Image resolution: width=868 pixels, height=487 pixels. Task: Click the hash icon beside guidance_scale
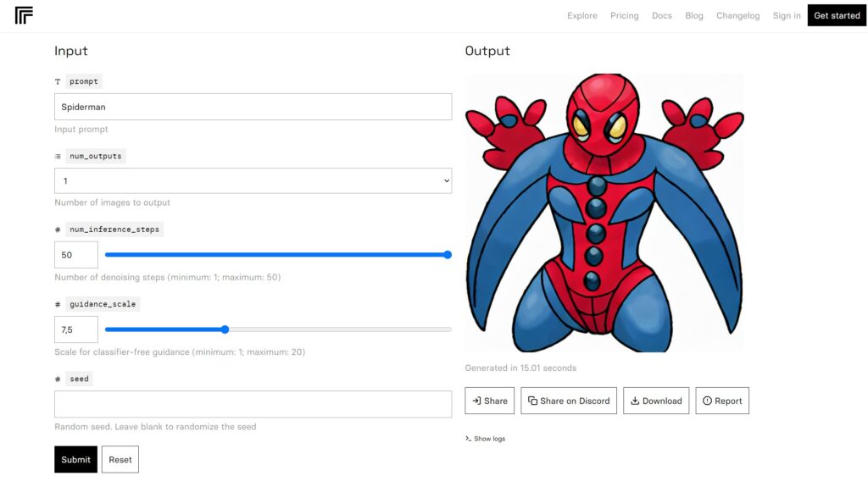click(58, 304)
